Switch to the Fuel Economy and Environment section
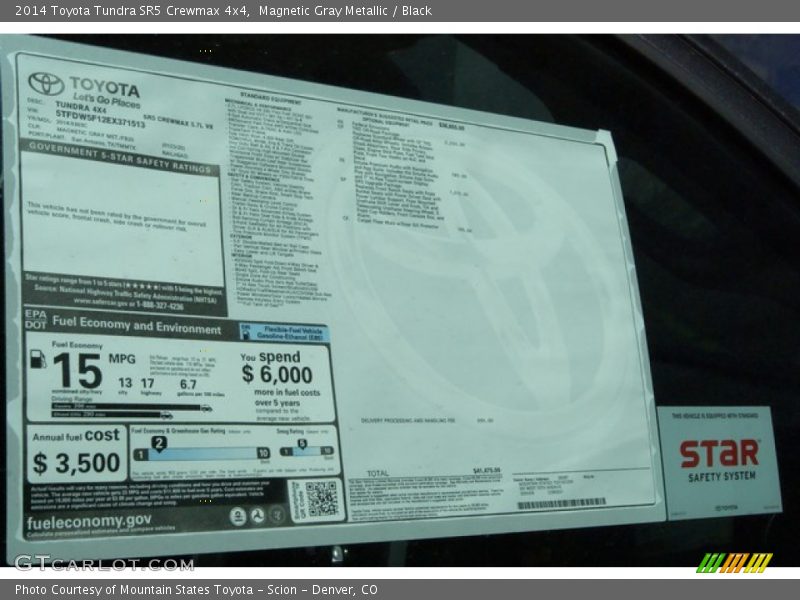 point(140,327)
